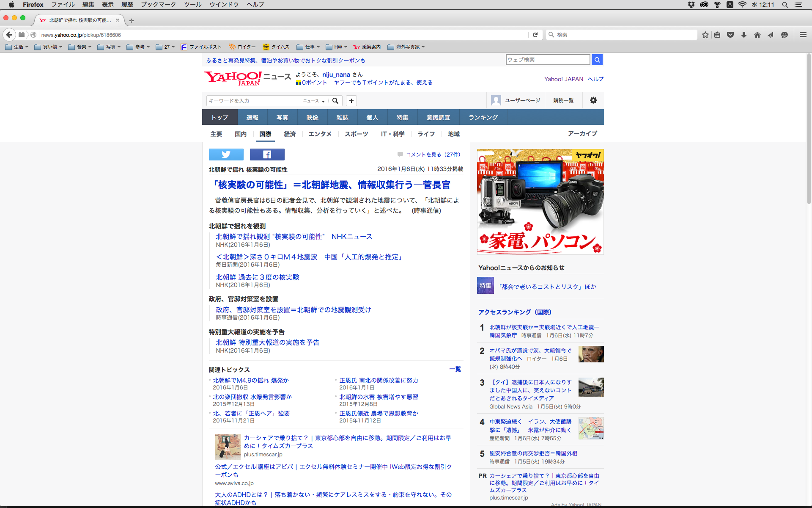Go to Firefox home page icon

757,35
